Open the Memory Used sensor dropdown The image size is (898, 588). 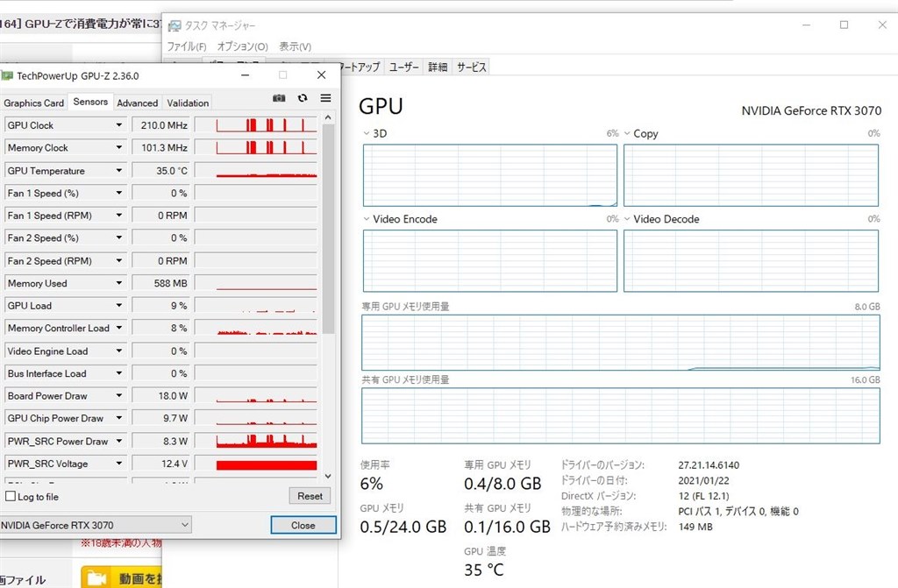[x=118, y=283]
